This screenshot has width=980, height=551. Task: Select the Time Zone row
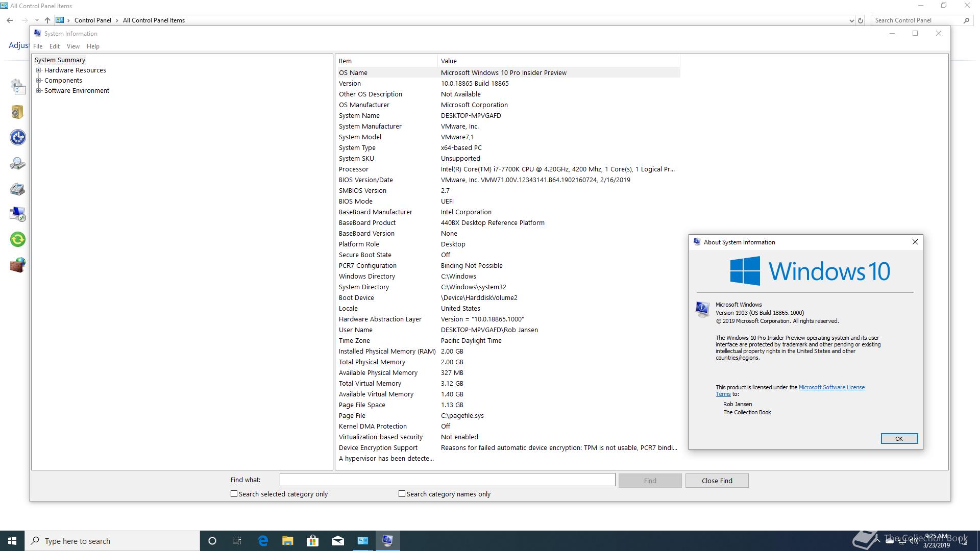(508, 340)
